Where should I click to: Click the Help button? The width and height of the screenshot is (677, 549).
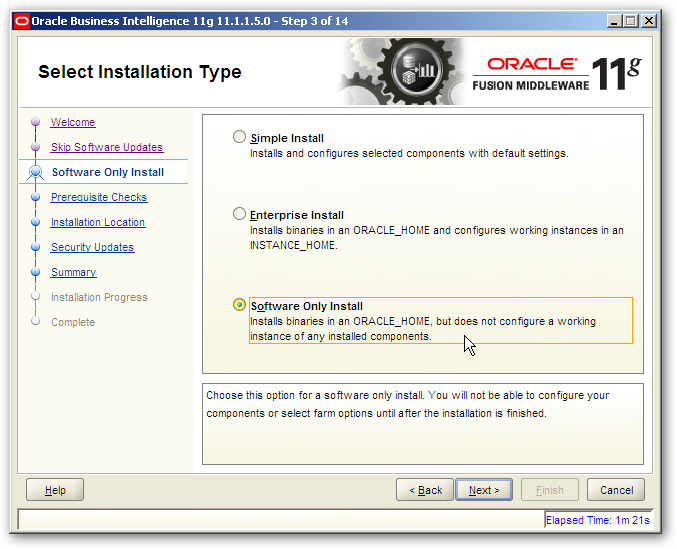click(x=55, y=490)
